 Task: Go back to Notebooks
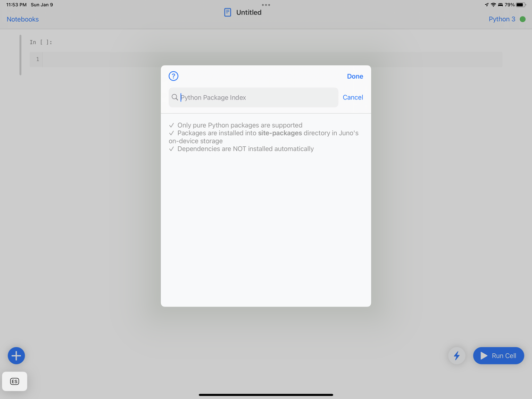(23, 19)
